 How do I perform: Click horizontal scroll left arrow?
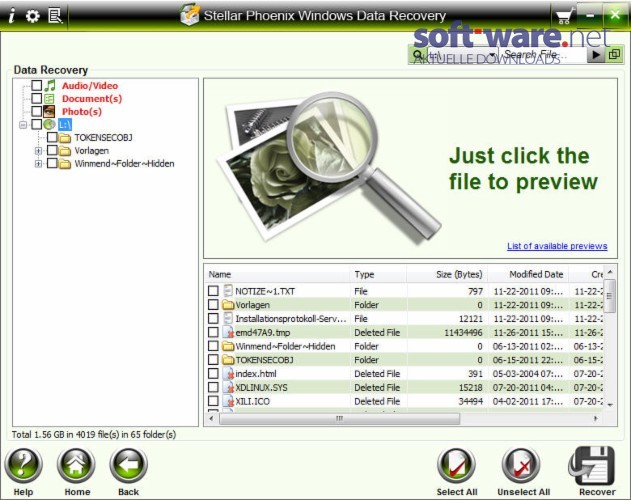(212, 419)
